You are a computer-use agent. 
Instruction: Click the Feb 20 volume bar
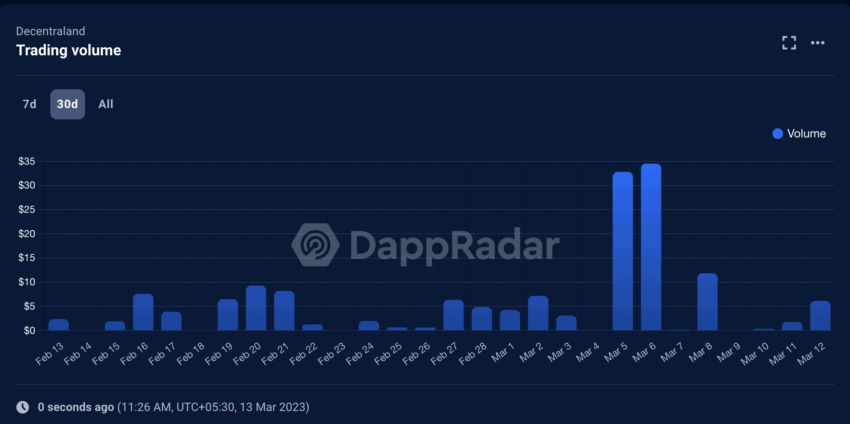(256, 308)
